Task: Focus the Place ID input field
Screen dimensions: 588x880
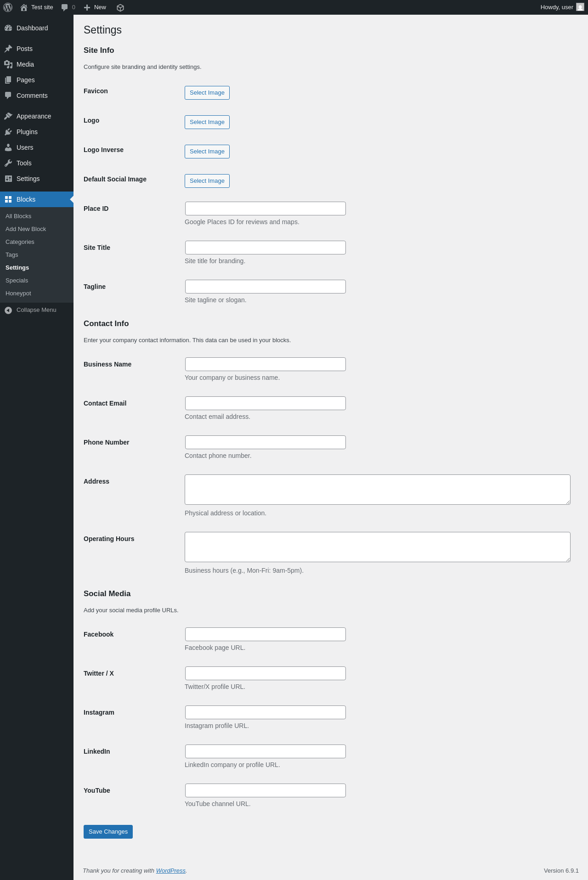Action: (x=266, y=209)
